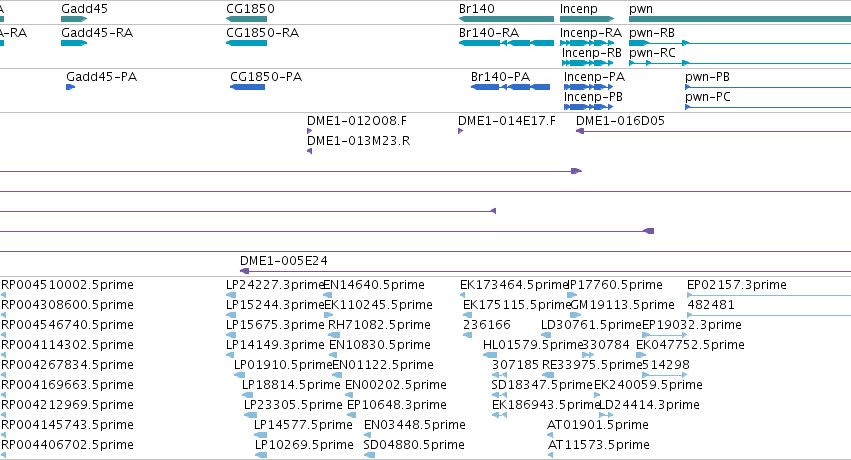Click the DME1-013M23.R clone label
Viewport: 851px width, 460px height.
(358, 141)
